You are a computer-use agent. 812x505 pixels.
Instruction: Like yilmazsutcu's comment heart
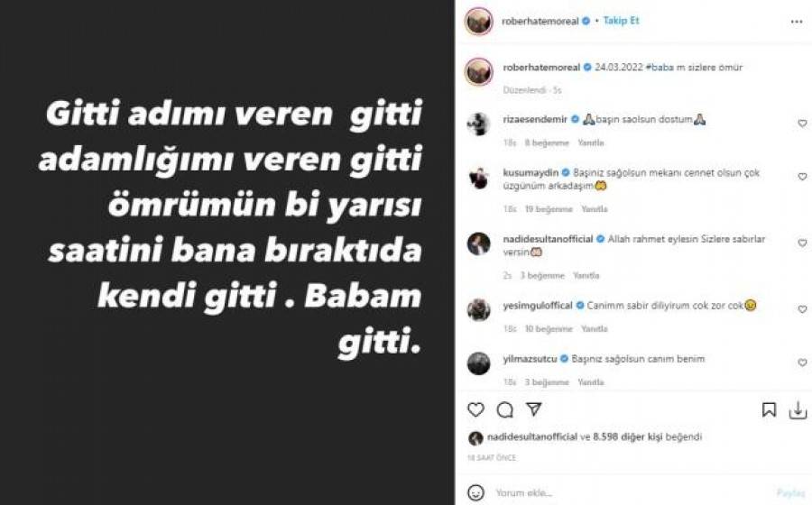[x=802, y=363]
